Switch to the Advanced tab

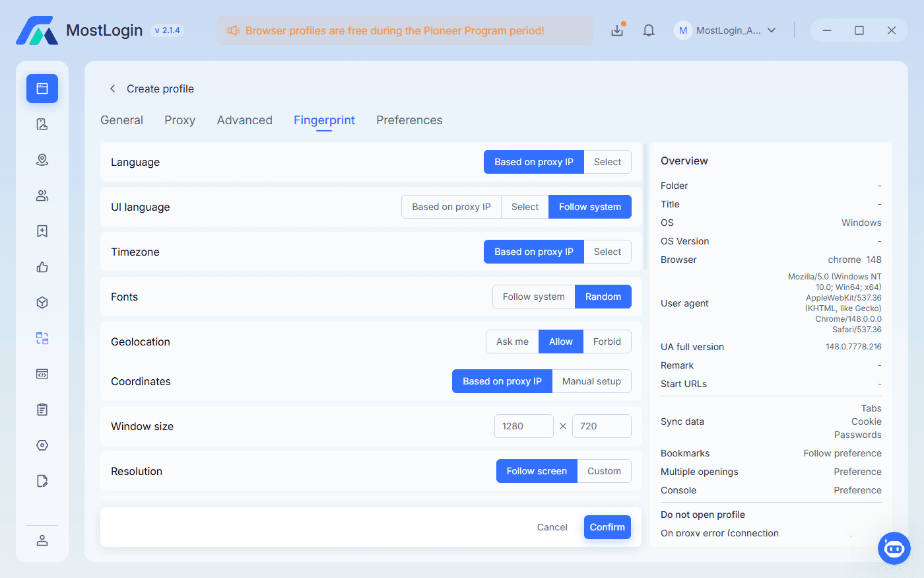tap(245, 120)
